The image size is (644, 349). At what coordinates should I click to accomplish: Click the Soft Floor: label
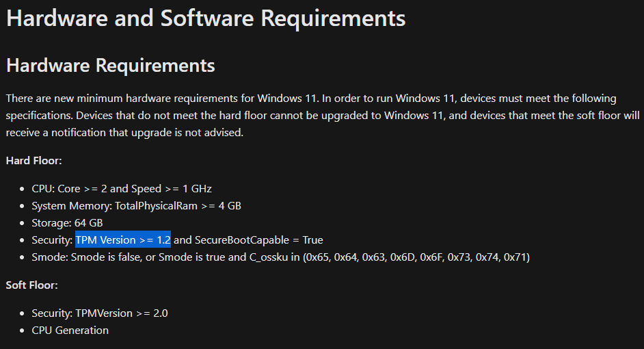(x=32, y=284)
